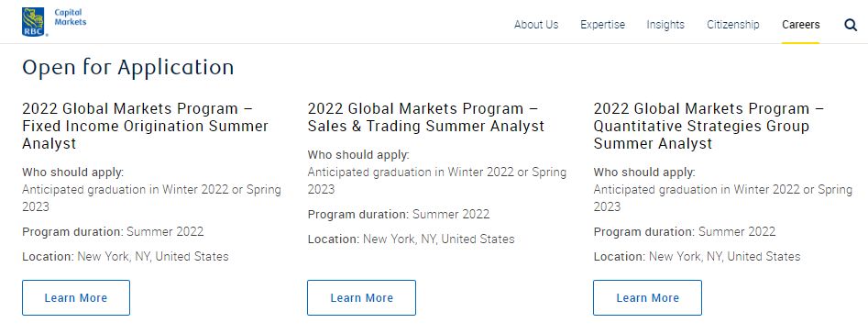Open the About Us menu
868x334 pixels.
536,25
